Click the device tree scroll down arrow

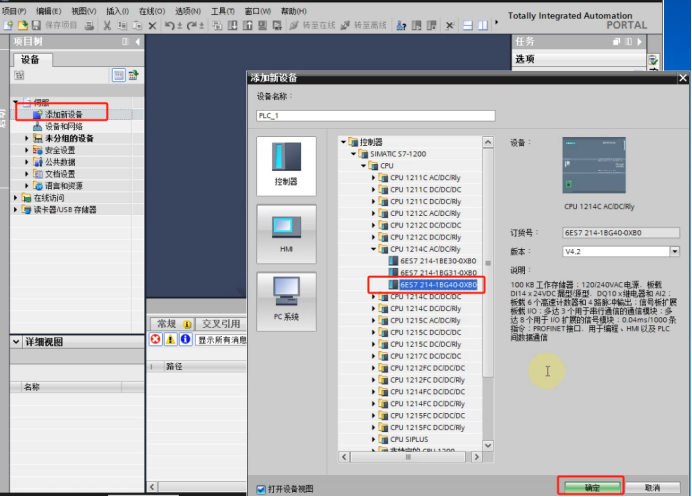coord(488,445)
